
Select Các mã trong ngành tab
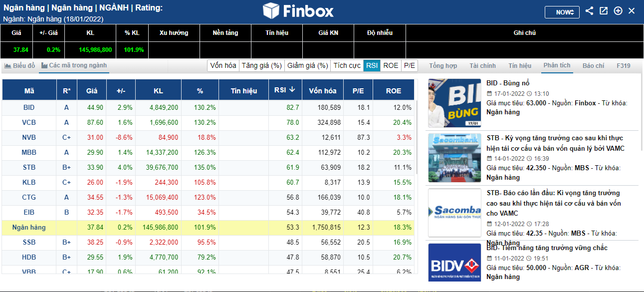pos(74,65)
